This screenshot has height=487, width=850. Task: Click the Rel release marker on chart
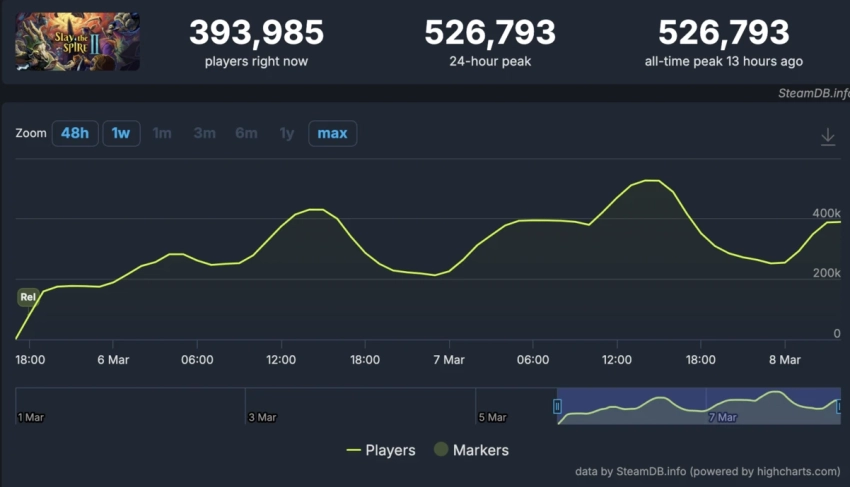[x=29, y=297]
